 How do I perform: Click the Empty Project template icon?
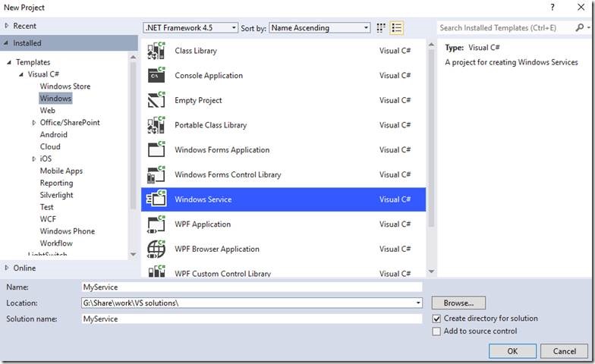156,100
